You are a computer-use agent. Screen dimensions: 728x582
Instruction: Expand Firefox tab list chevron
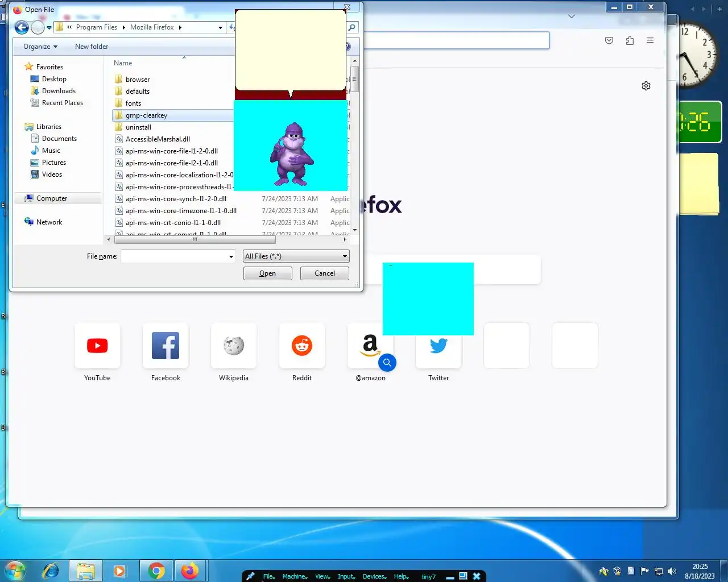coord(572,16)
